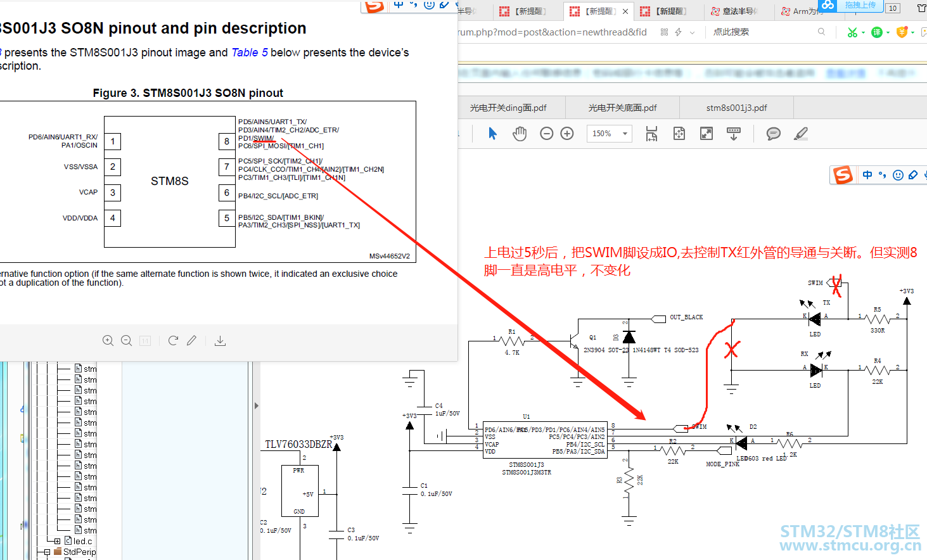Viewport: 927px width, 560px height.
Task: Zoom in with the image viewer magnifier
Action: [x=108, y=341]
